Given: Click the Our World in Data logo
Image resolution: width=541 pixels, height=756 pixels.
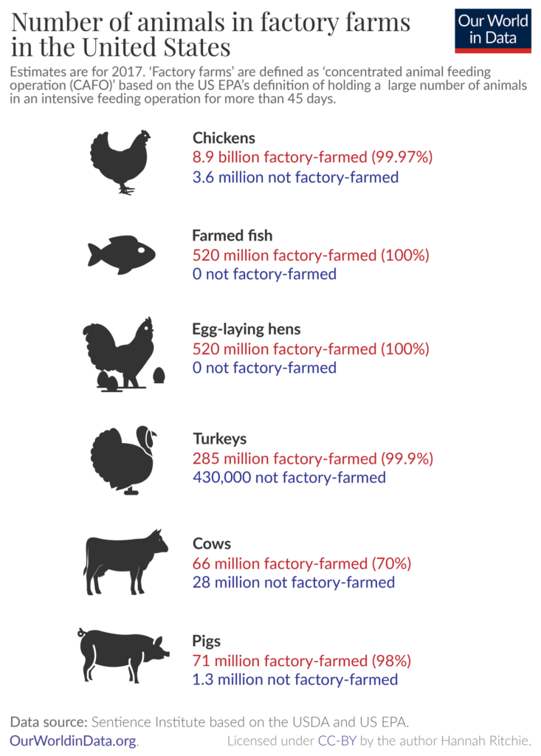Looking at the screenshot, I should 492,30.
